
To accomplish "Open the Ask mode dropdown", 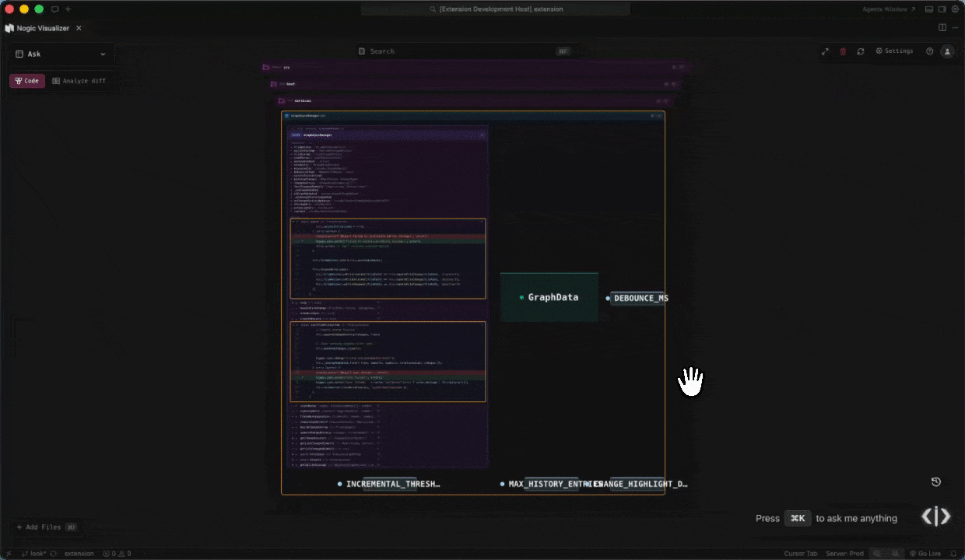I will pyautogui.click(x=61, y=54).
